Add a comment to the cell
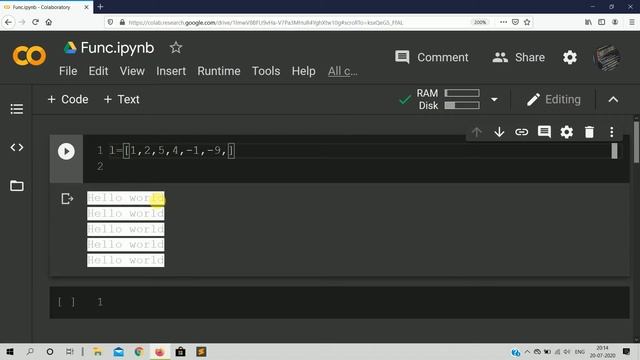 coord(544,132)
